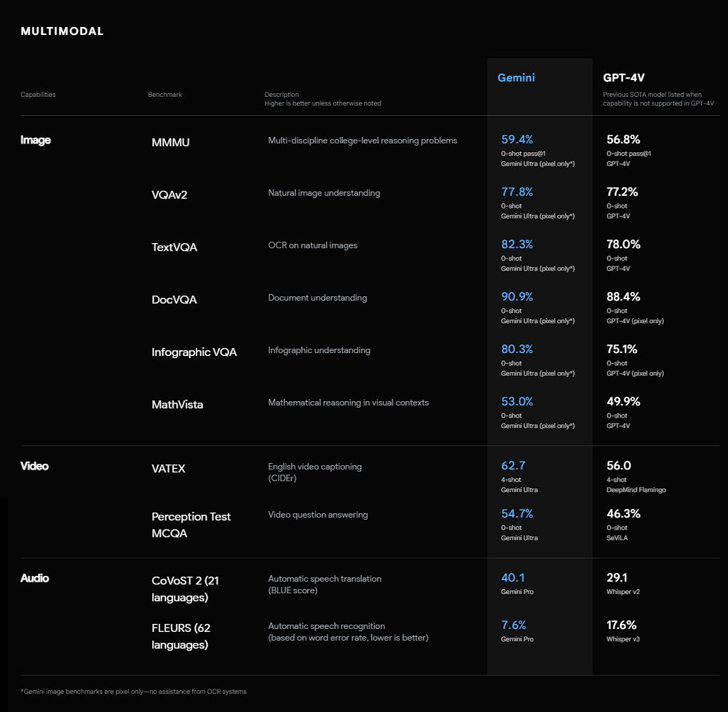Select the Gemini column header
This screenshot has height=712, width=728.
(516, 77)
